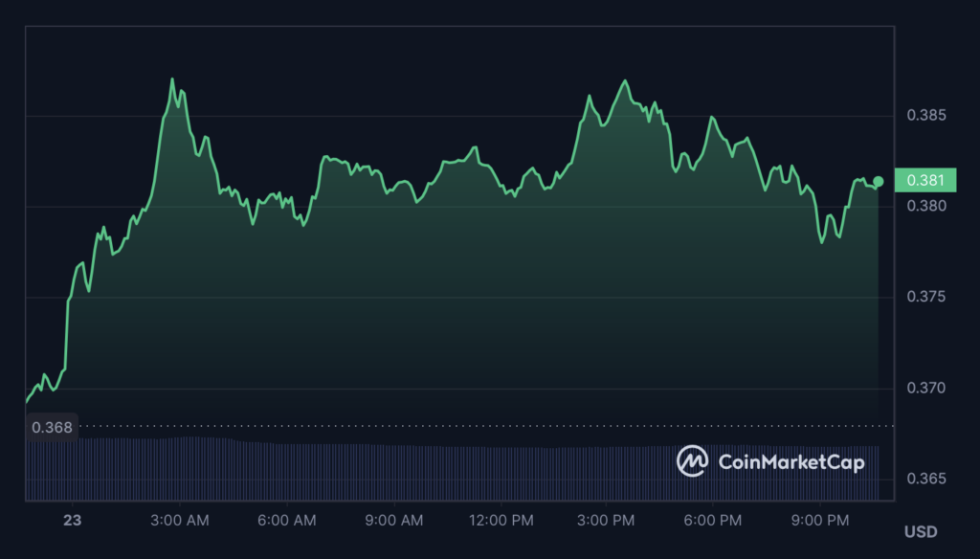Click the 12:00 PM time axis label
Screen dimensions: 980x559
click(501, 520)
